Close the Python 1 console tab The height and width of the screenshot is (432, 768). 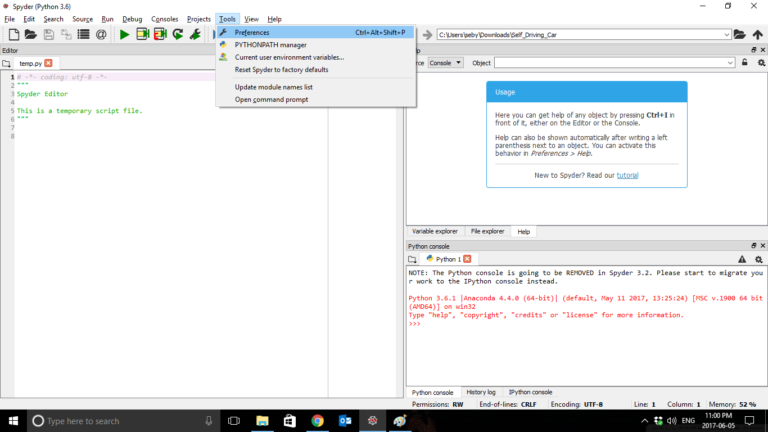467,259
